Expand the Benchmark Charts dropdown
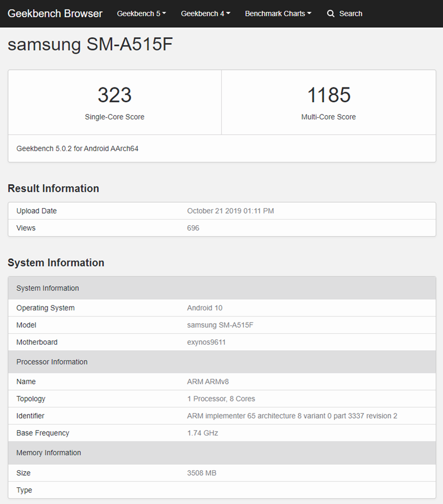 277,13
